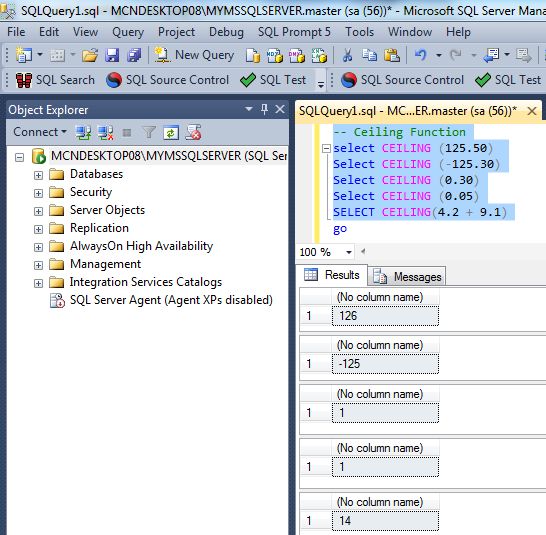The height and width of the screenshot is (535, 546).
Task: Open the Connect dropdown in Object Explorer
Action: [x=40, y=132]
